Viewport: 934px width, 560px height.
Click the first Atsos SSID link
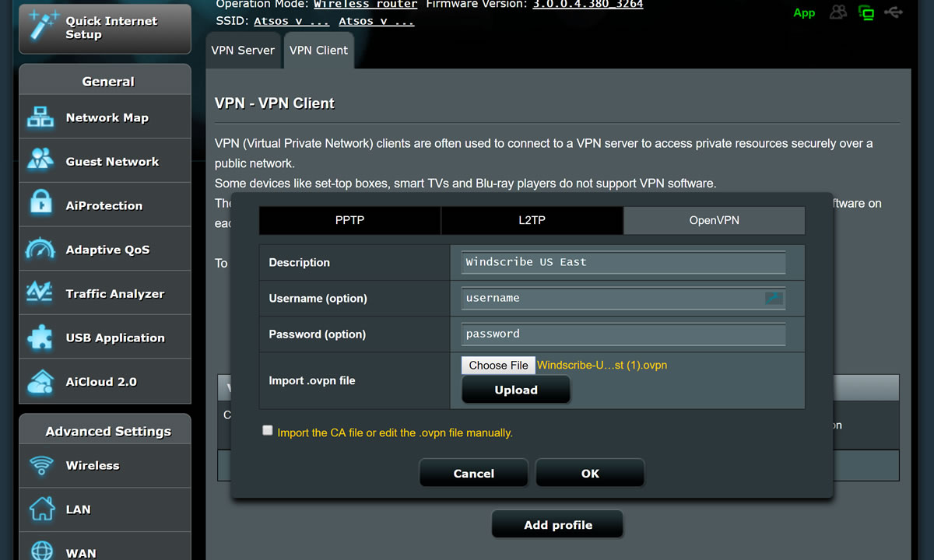[x=292, y=21]
